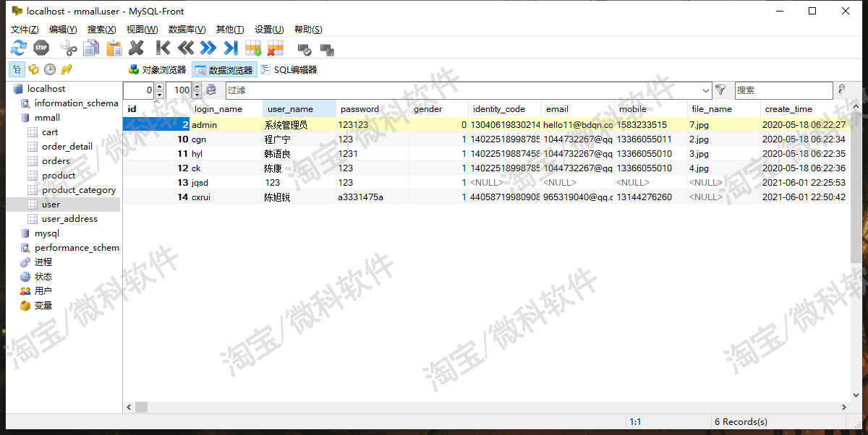Screen dimensions: 868x435
Task: Select the cart table
Action: tap(50, 132)
